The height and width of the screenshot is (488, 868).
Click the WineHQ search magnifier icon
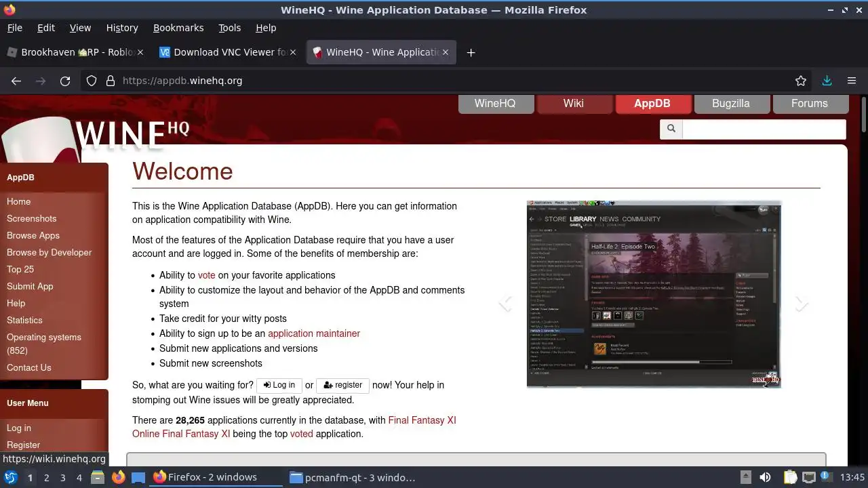pos(671,129)
